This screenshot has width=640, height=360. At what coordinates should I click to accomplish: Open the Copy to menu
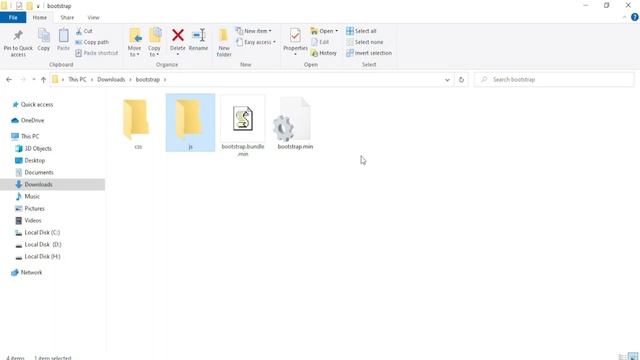154,42
